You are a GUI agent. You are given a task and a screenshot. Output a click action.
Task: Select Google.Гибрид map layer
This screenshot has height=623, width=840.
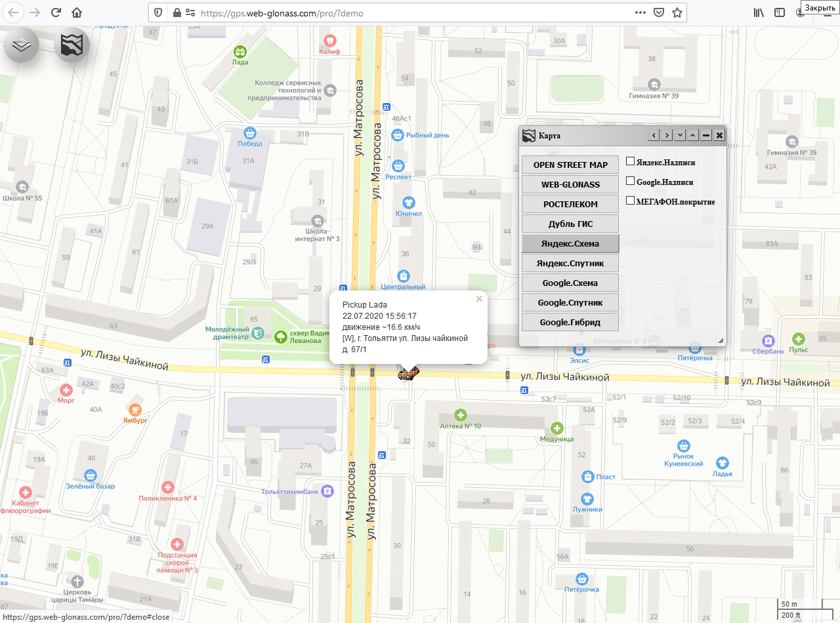coord(570,322)
